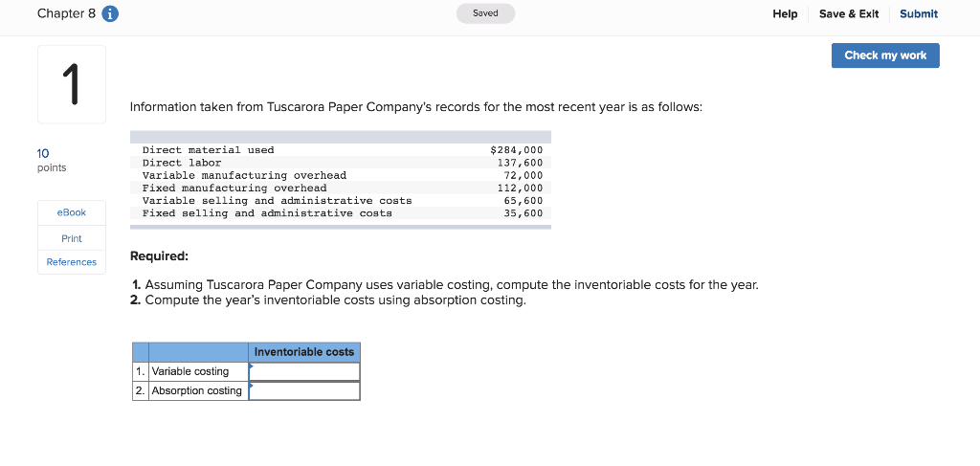Click 'Variable manufacturing overhead' label
The height and width of the screenshot is (466, 980).
244,175
